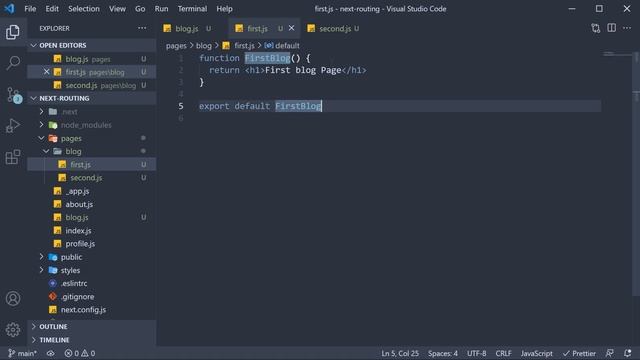Open the File menu

30,9
